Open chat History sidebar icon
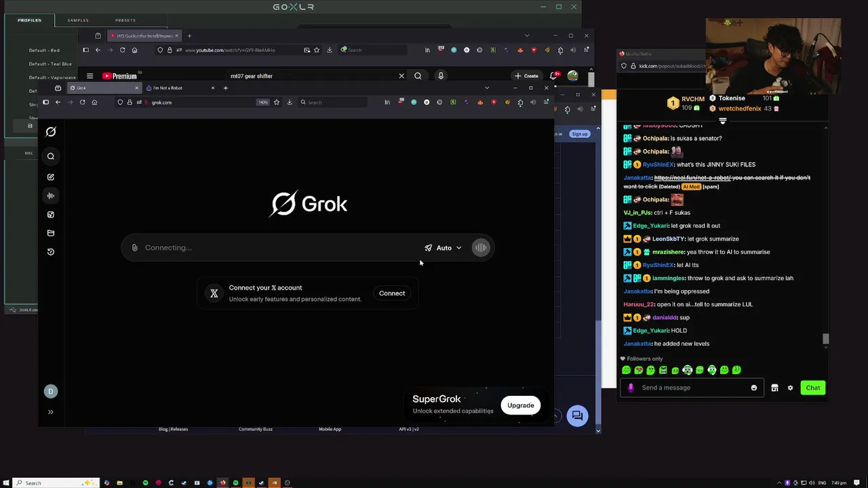The width and height of the screenshot is (868, 488). [x=51, y=252]
